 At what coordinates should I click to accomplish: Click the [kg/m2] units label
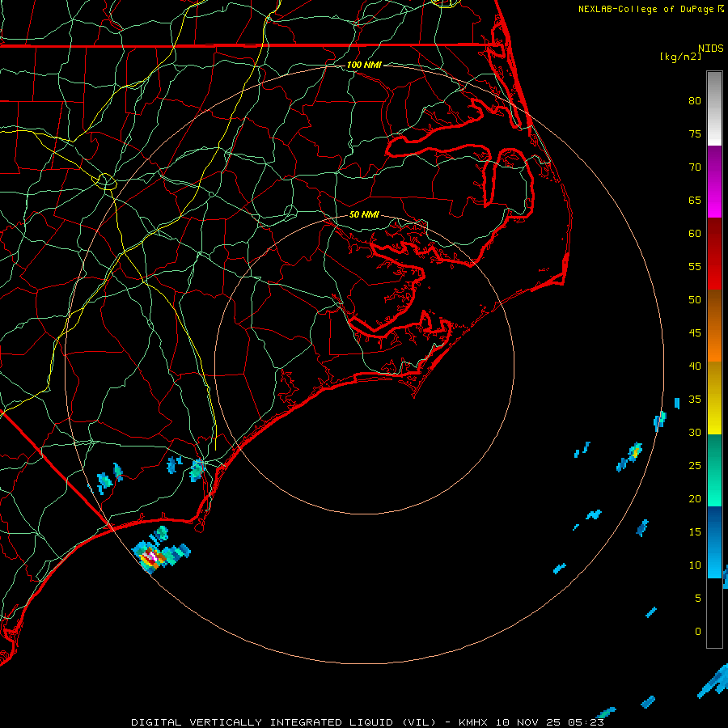pyautogui.click(x=680, y=56)
